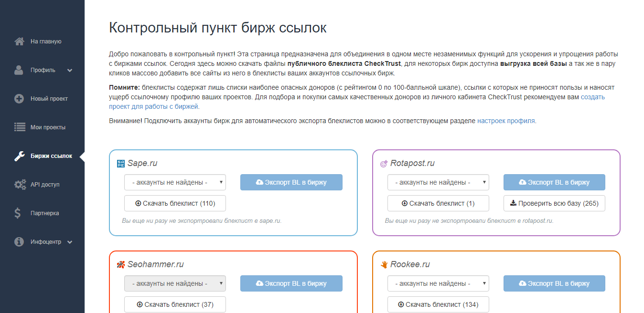Viewport: 644px width, 313px height.
Task: Download the Seohammer.ru blacklist (37)
Action: (175, 304)
